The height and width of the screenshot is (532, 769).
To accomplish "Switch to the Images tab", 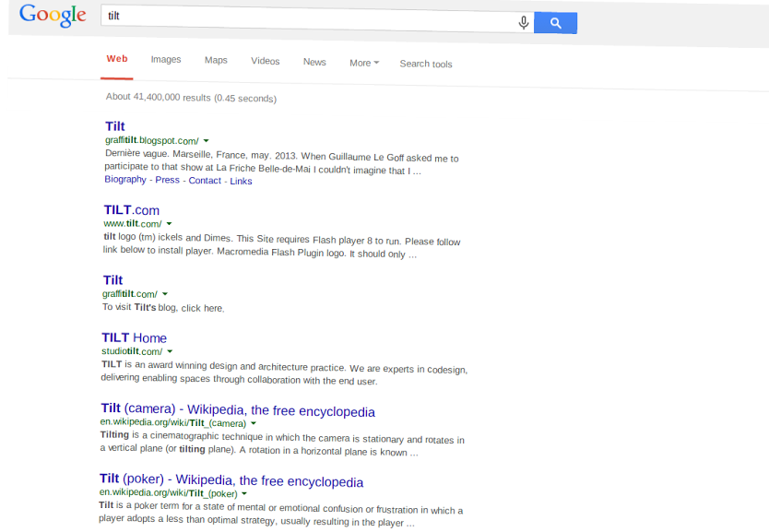I will click(166, 59).
